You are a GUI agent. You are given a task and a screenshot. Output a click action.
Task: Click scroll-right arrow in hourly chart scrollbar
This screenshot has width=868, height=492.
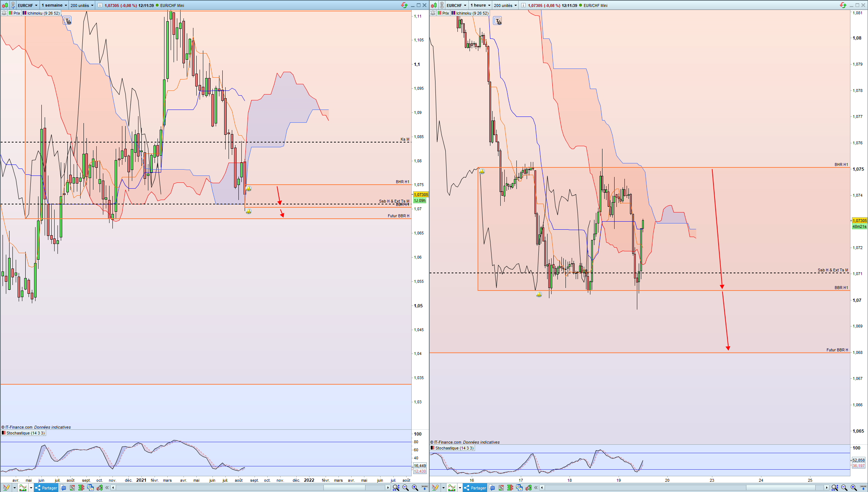pyautogui.click(x=827, y=488)
